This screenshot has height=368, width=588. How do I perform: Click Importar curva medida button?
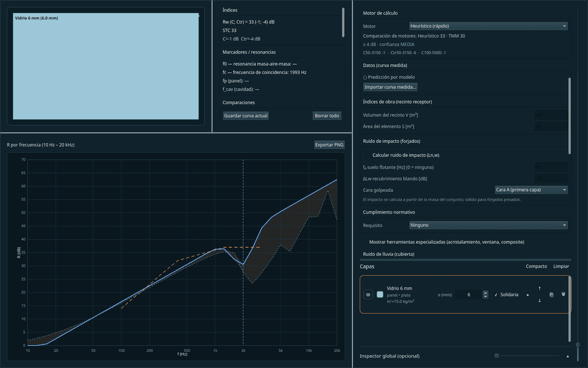pyautogui.click(x=390, y=87)
